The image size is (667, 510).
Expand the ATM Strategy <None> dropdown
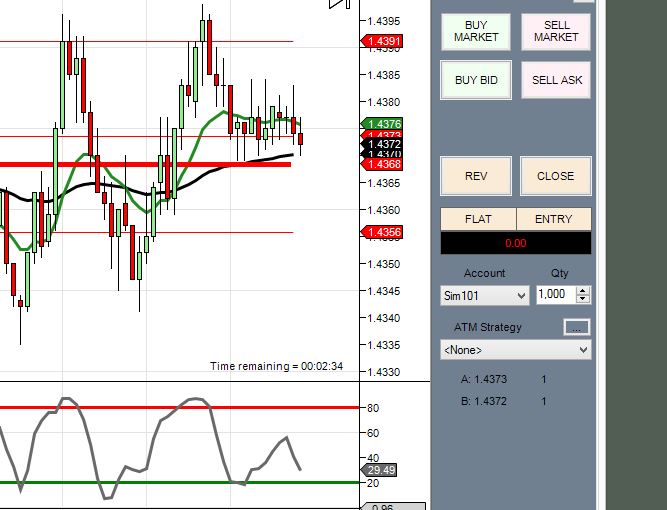[516, 350]
